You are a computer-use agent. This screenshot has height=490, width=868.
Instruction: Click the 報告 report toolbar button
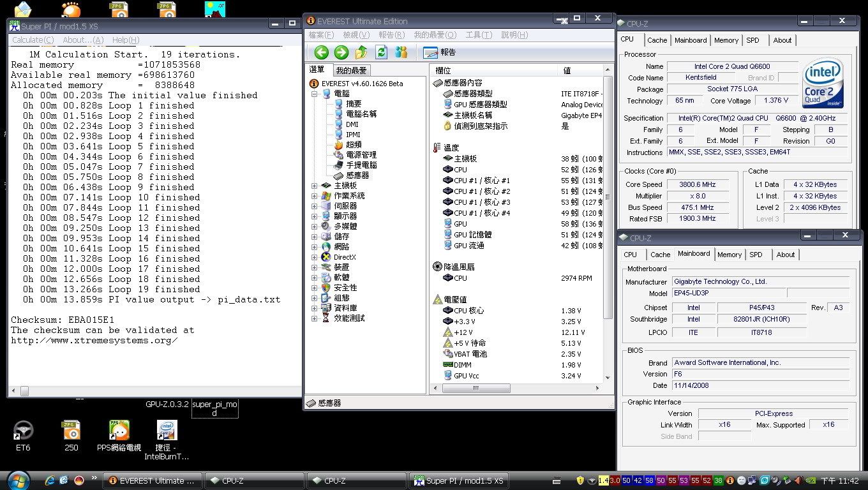[x=440, y=52]
